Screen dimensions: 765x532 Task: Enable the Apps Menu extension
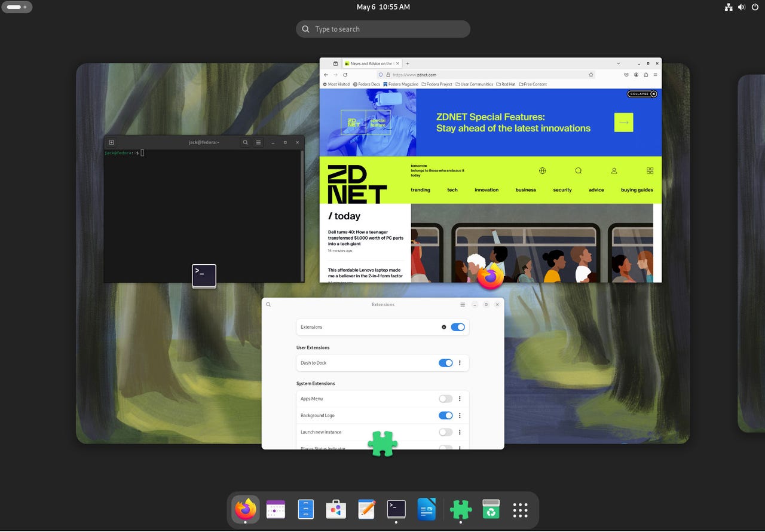tap(446, 399)
